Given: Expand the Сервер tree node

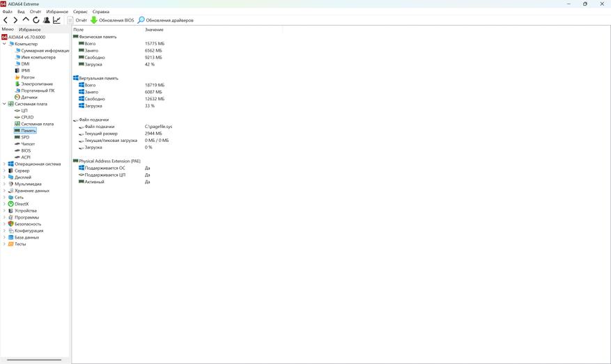Looking at the screenshot, I should 4,171.
